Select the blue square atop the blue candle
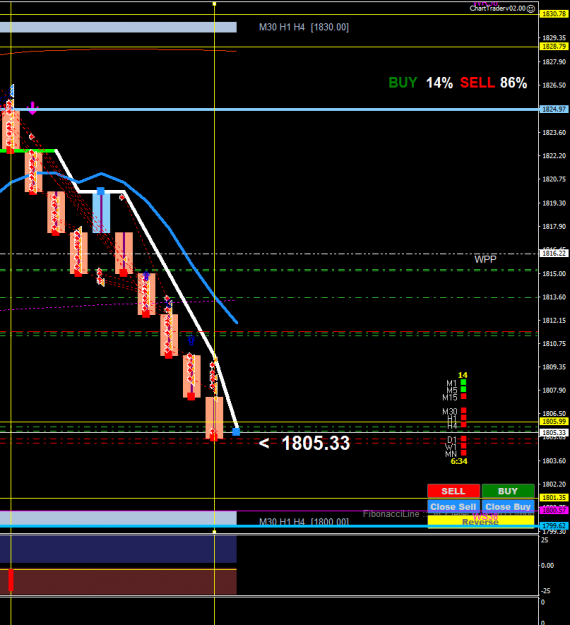This screenshot has height=625, width=570. 101,191
